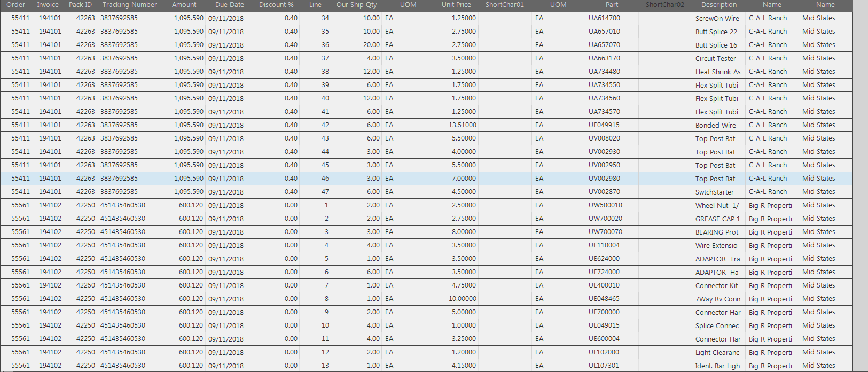
Task: Click description SwtchStarter
Action: 715,192
